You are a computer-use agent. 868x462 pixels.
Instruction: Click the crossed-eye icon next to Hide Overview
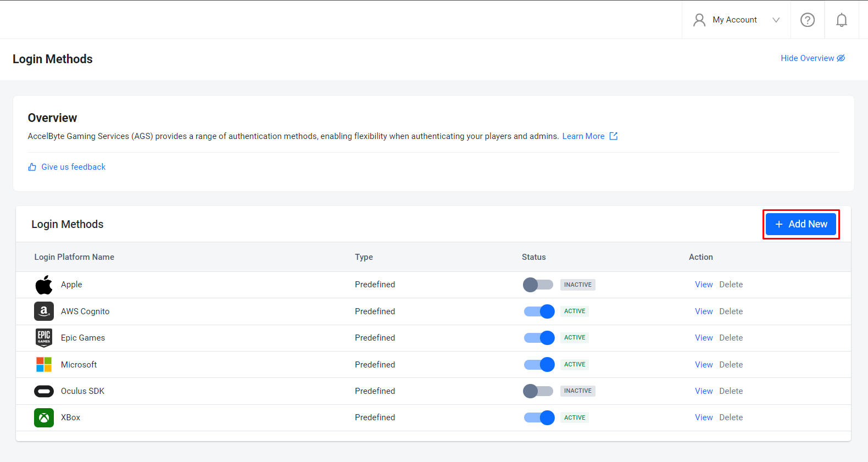click(x=841, y=58)
